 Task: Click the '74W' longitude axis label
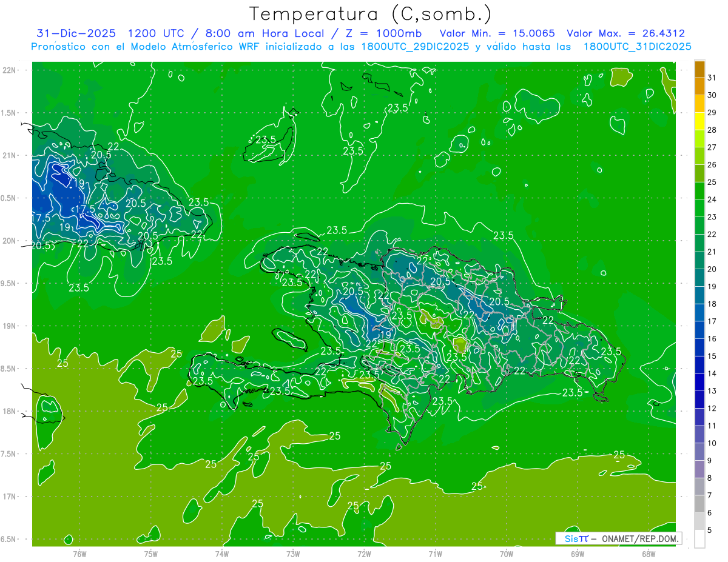(x=222, y=554)
